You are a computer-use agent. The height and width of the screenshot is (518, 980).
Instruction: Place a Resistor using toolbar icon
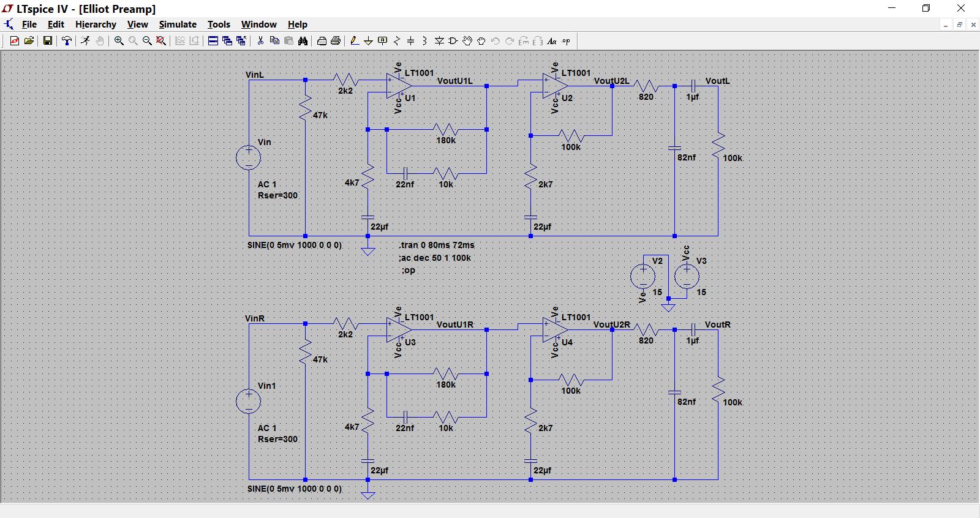397,41
